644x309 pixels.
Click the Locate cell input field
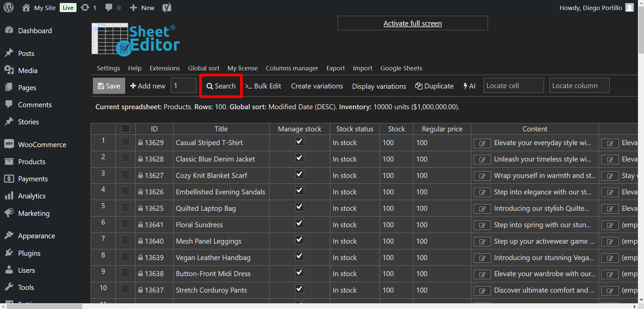pyautogui.click(x=513, y=86)
